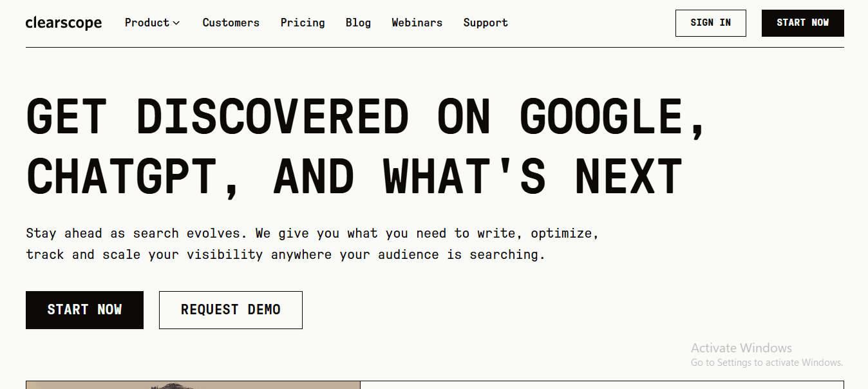The image size is (868, 389).
Task: Click the blank panel beside the photo
Action: 601,384
